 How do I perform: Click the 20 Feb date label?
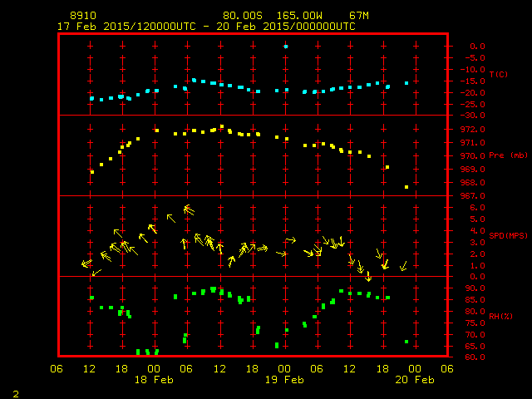click(414, 380)
